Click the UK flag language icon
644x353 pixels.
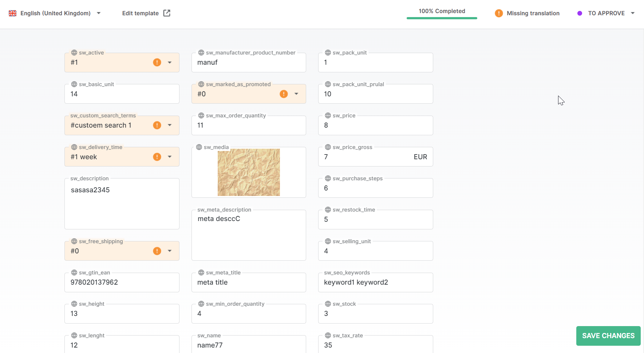pyautogui.click(x=13, y=13)
